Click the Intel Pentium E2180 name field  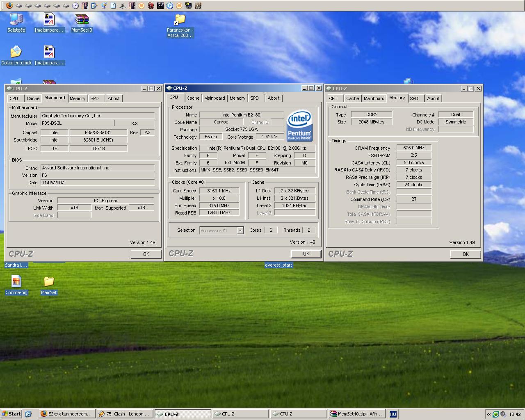[x=241, y=115]
